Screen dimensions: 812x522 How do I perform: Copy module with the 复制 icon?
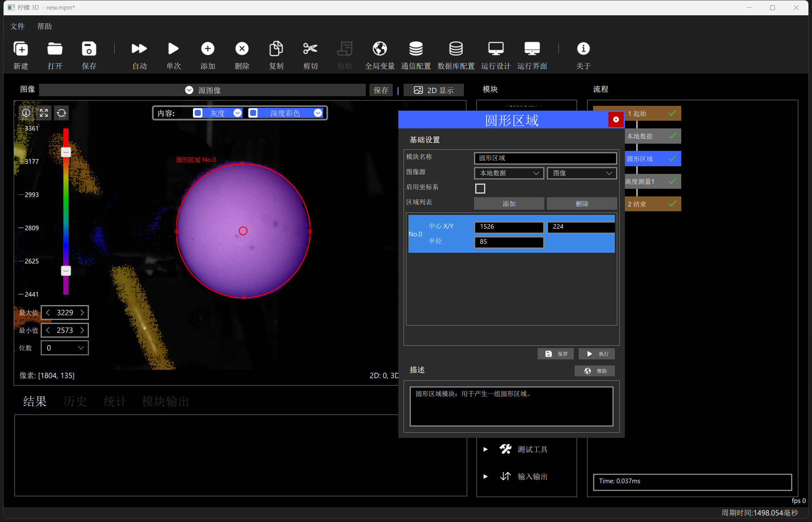276,49
